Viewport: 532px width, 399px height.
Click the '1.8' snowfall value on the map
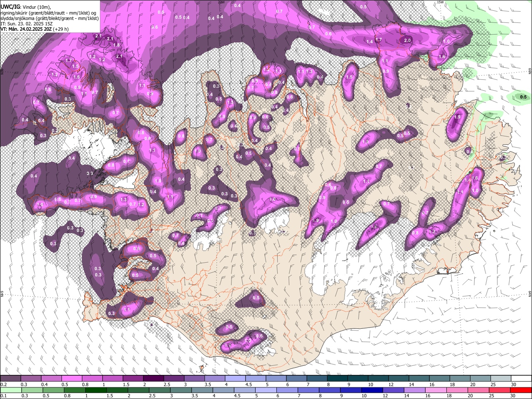click(116, 45)
